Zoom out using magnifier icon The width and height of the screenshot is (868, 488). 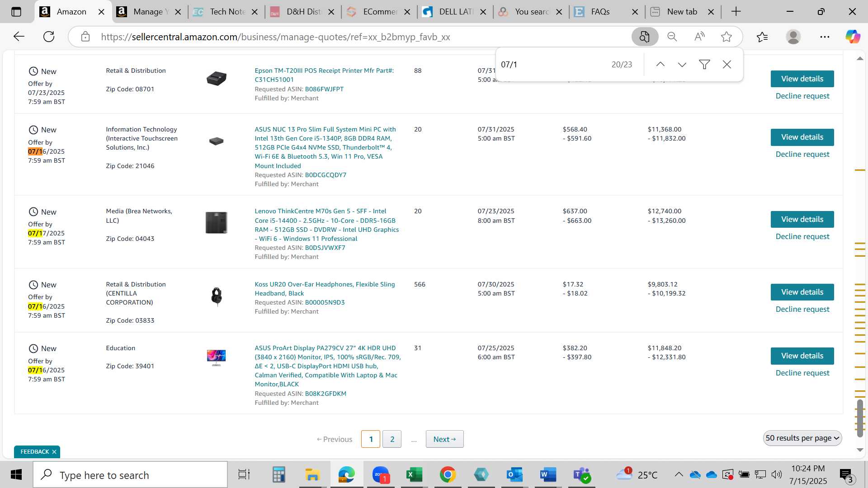(672, 37)
